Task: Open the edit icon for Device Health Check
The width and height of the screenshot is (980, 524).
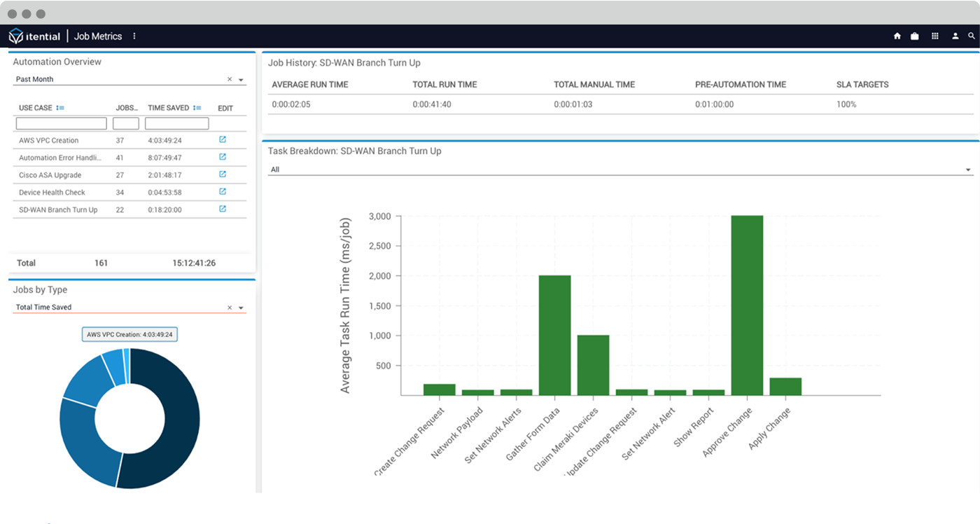Action: tap(223, 192)
